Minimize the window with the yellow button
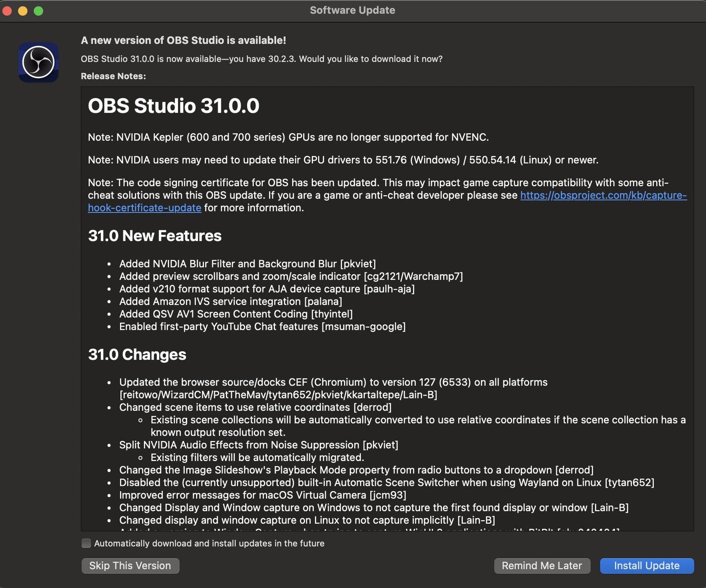This screenshot has height=588, width=706. coord(23,11)
